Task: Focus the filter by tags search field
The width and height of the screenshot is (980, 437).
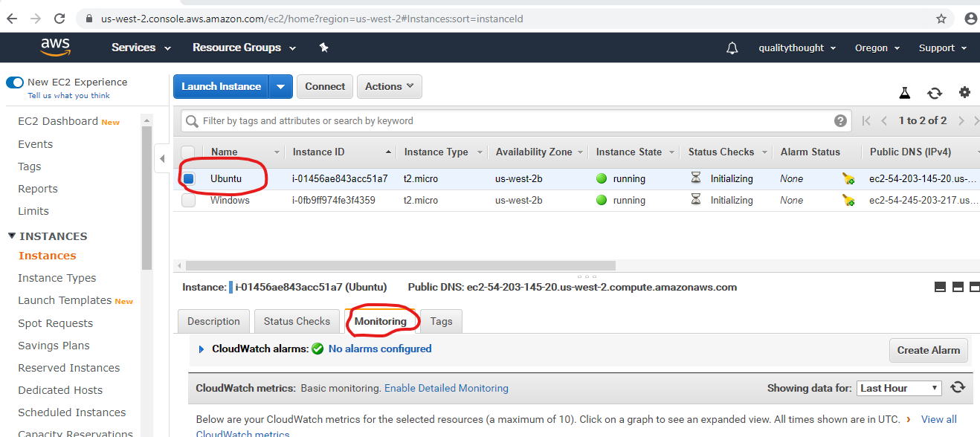Action: click(516, 121)
